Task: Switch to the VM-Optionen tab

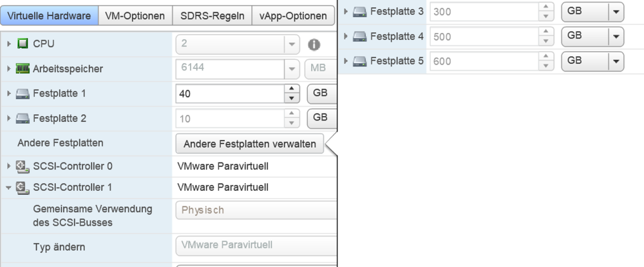Action: click(x=135, y=15)
